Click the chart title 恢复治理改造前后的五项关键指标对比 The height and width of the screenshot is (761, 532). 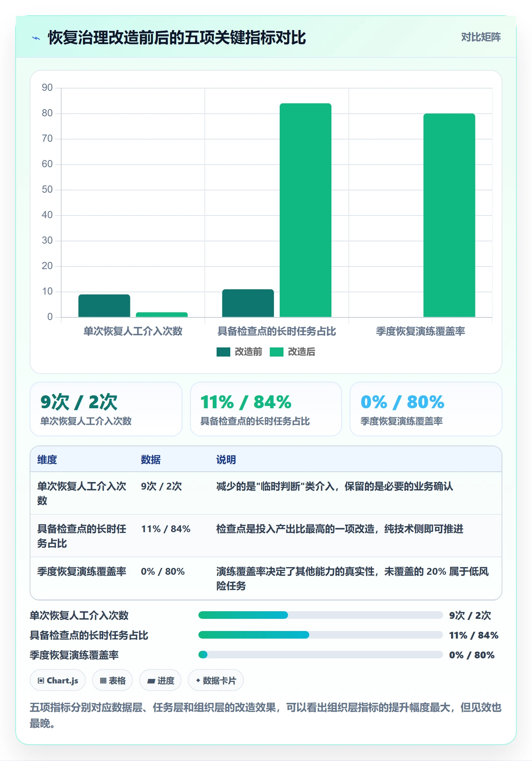(x=177, y=38)
